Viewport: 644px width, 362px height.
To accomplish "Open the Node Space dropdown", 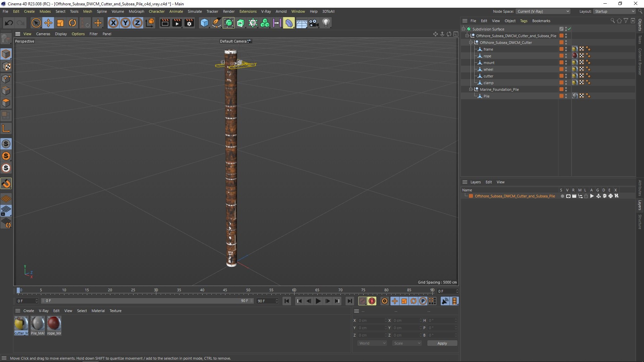I will (x=543, y=11).
